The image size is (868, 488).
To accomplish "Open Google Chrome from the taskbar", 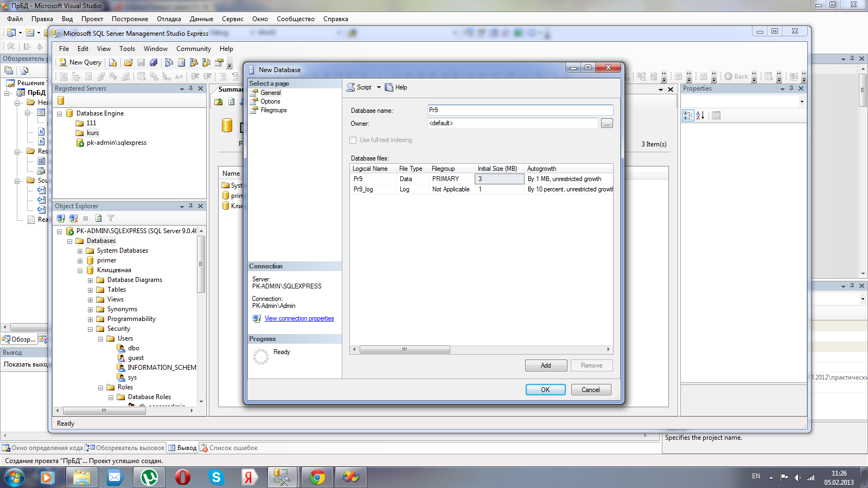I will [x=317, y=477].
